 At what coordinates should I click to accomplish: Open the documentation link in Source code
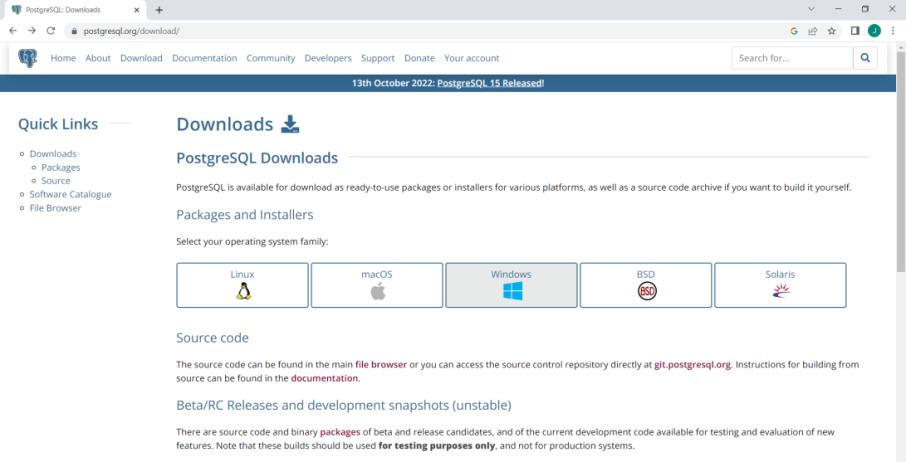click(324, 378)
